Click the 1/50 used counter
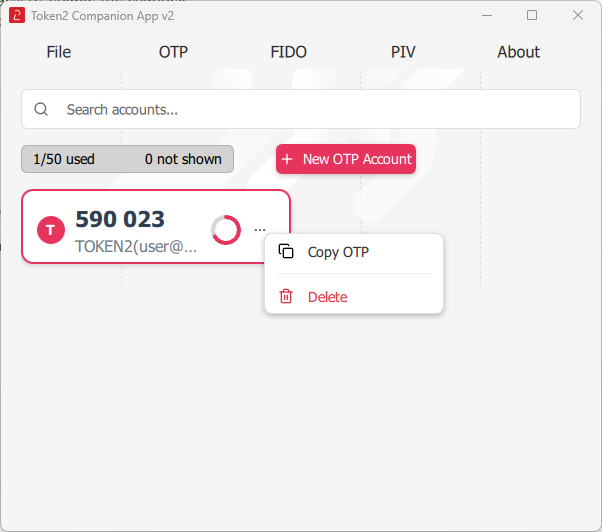602x532 pixels. [x=64, y=159]
